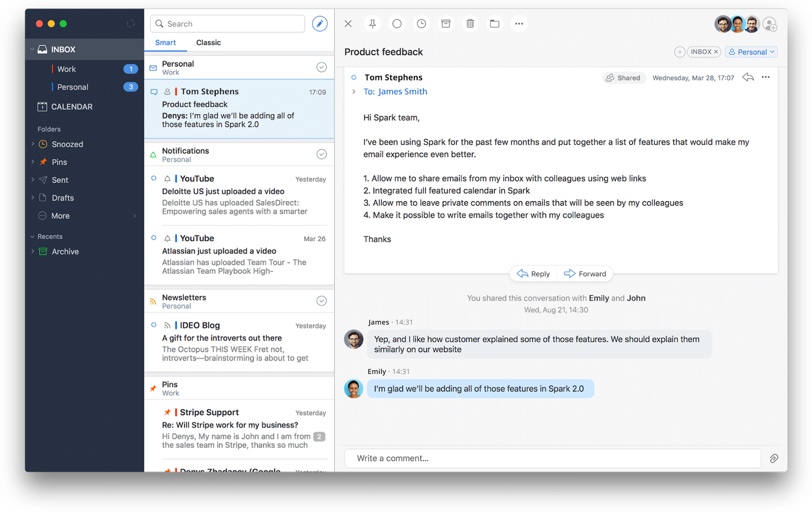Mark the Notifications section as read
Viewport: 812px width, 516px height.
[x=322, y=154]
